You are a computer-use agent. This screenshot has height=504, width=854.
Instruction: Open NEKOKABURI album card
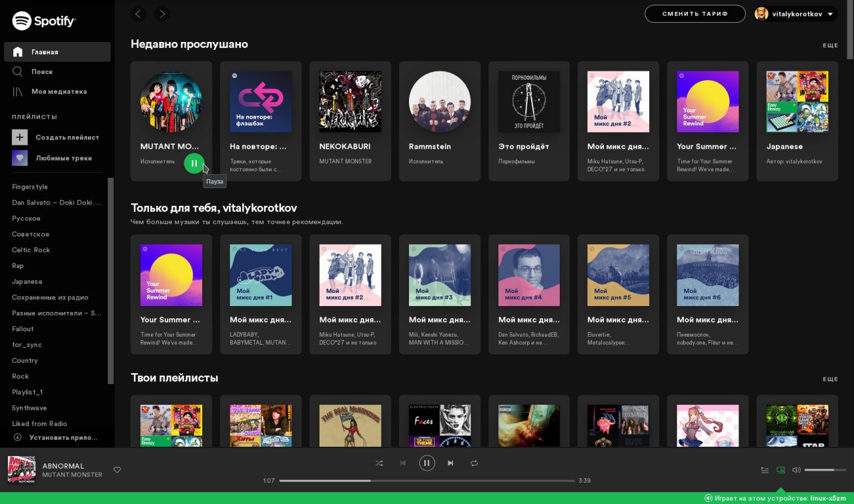350,121
